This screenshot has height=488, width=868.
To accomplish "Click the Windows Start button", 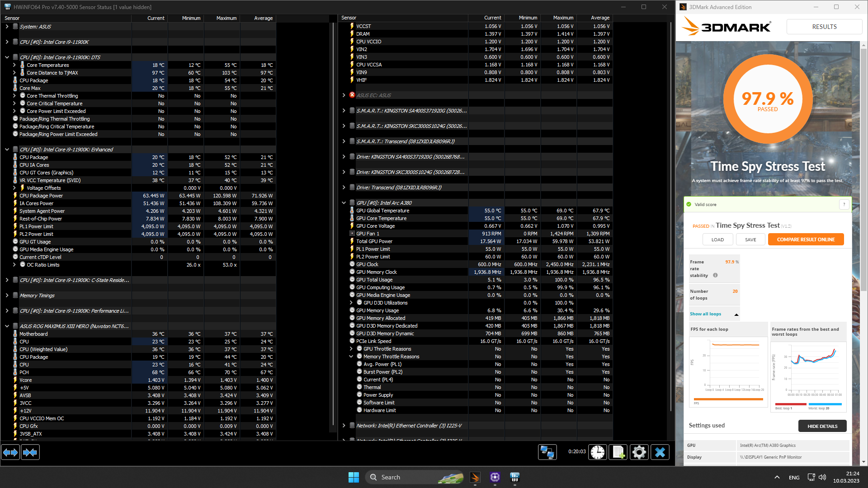I will (x=354, y=477).
